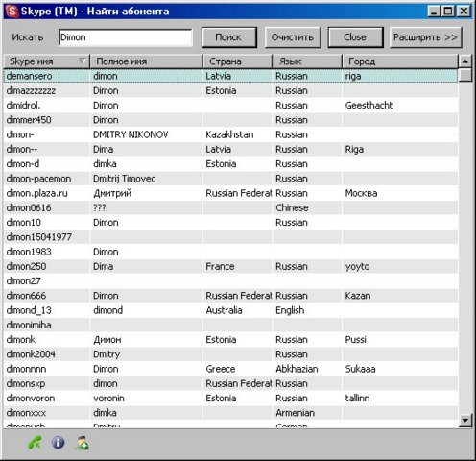Select the dimonvoron row
This screenshot has height=461, width=476.
(230, 399)
